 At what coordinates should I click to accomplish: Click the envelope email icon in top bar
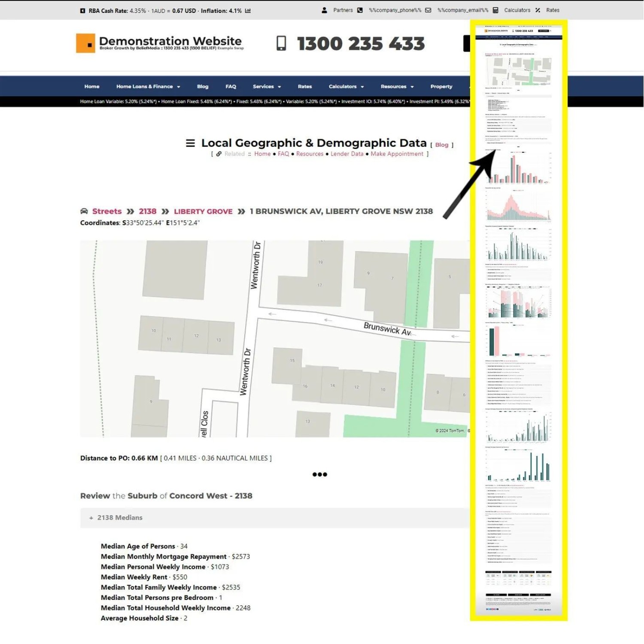(428, 10)
